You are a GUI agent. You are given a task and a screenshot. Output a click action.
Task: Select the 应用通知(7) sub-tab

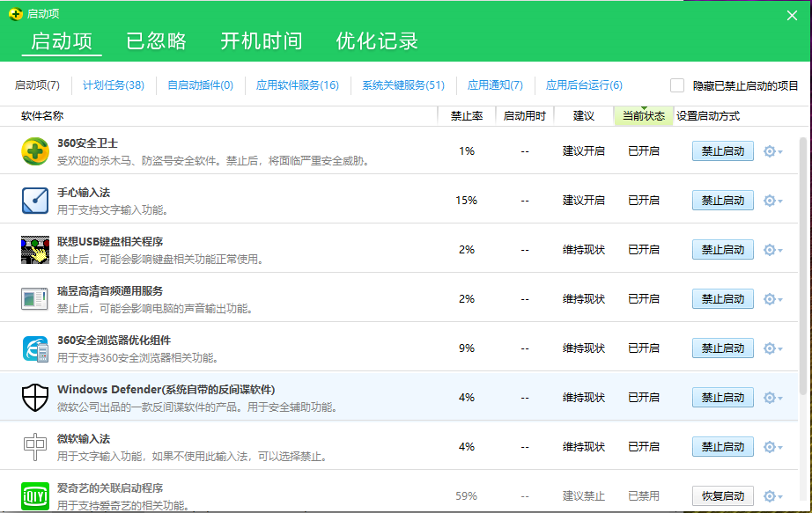[495, 85]
